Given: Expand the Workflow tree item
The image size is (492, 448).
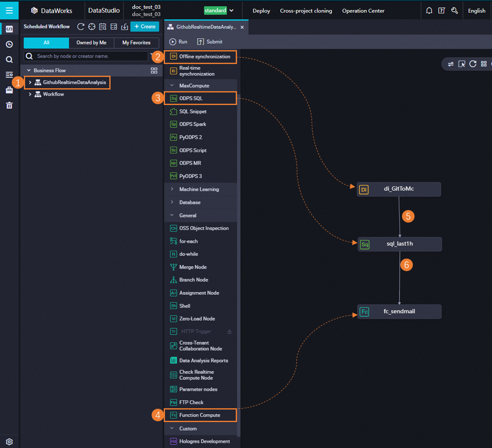Looking at the screenshot, I should coord(30,94).
